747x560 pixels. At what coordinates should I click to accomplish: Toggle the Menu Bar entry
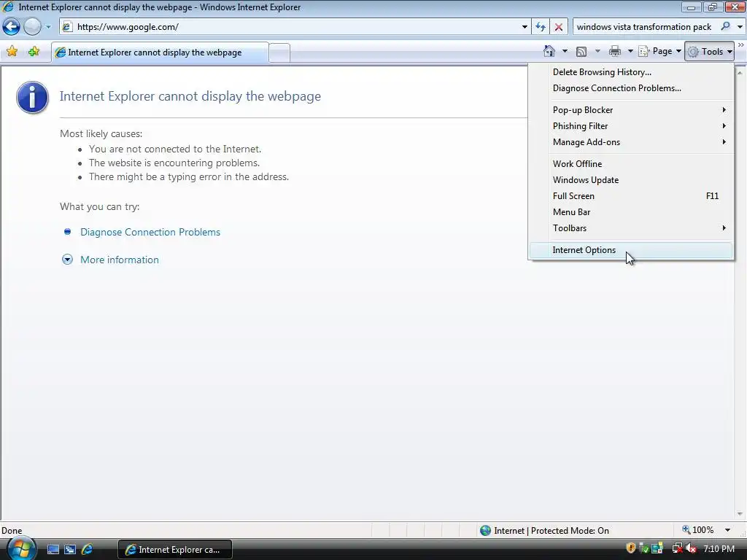pyautogui.click(x=631, y=212)
